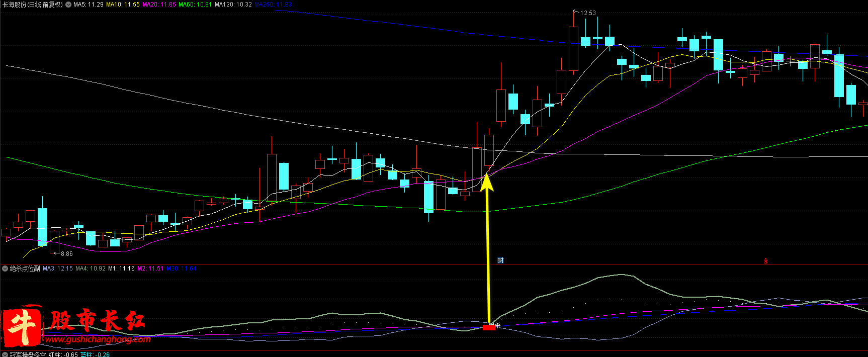Open the dropdown beside 长海股份(日线 前复权)
868x357 pixels.
[x=68, y=5]
